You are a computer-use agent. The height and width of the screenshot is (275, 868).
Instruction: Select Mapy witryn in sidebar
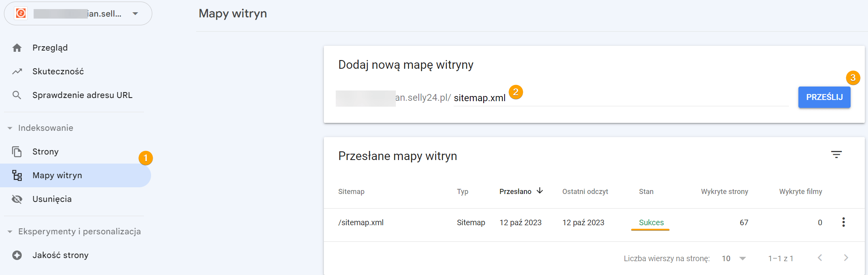[x=57, y=175]
